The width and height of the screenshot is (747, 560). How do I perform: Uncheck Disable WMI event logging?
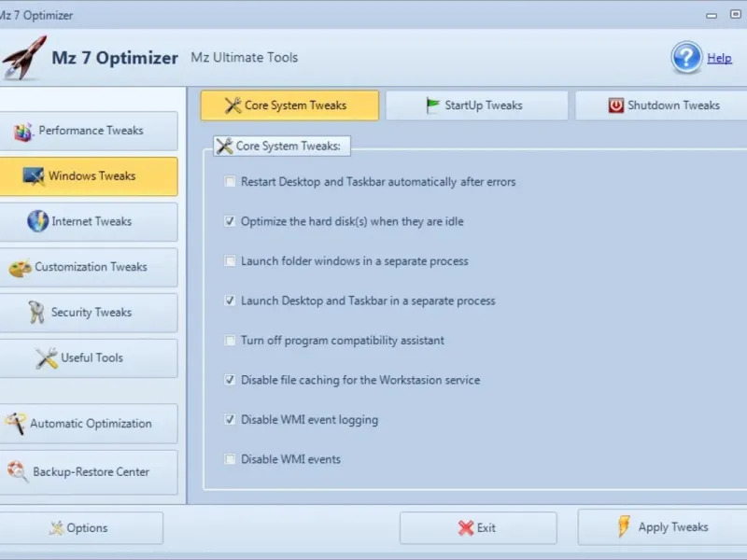click(230, 419)
